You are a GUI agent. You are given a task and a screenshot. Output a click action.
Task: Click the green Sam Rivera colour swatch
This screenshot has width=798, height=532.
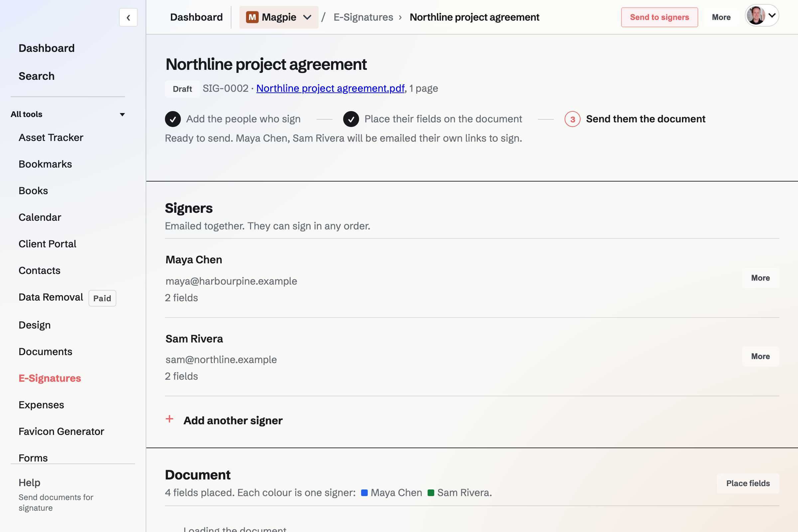click(431, 493)
